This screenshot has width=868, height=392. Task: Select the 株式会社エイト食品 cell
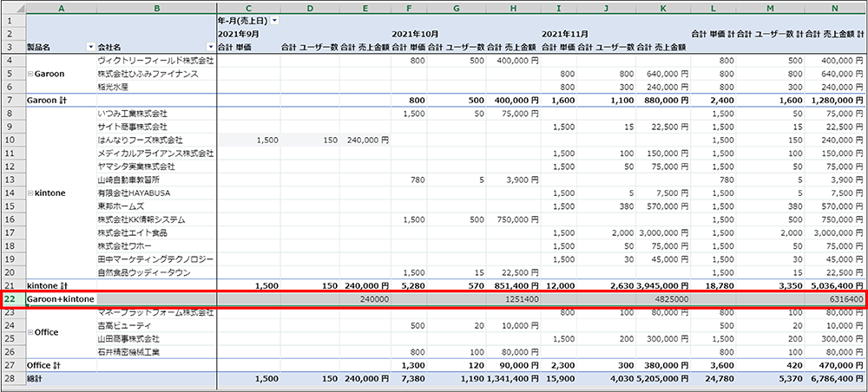tap(156, 232)
